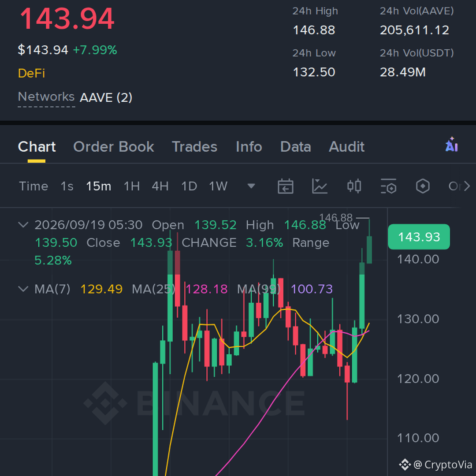This screenshot has height=476, width=476.
Task: Click the green 143.93 price axis label
Action: coord(419,237)
